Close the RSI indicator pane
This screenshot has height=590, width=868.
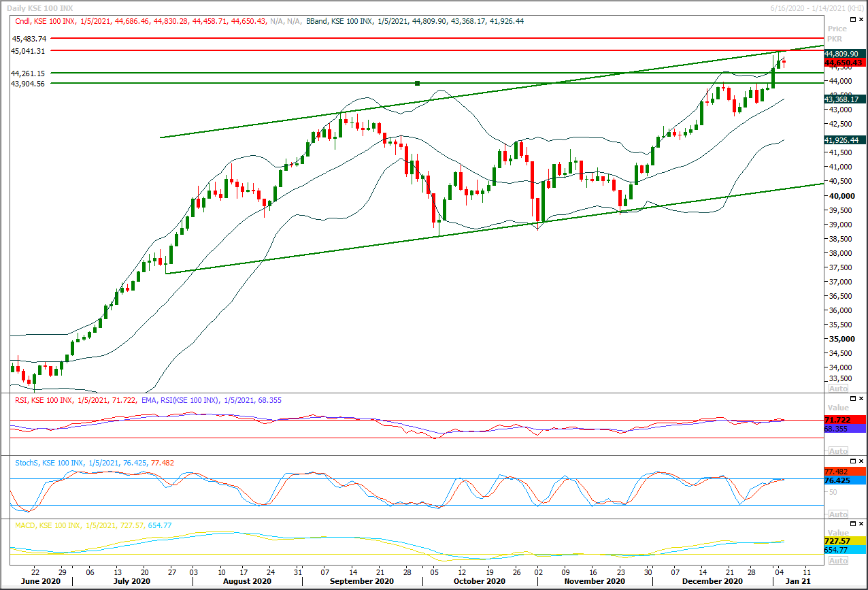click(862, 398)
